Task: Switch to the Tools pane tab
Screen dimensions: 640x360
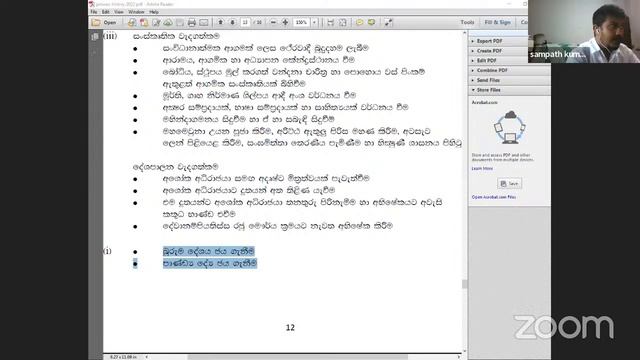Action: pos(467,22)
